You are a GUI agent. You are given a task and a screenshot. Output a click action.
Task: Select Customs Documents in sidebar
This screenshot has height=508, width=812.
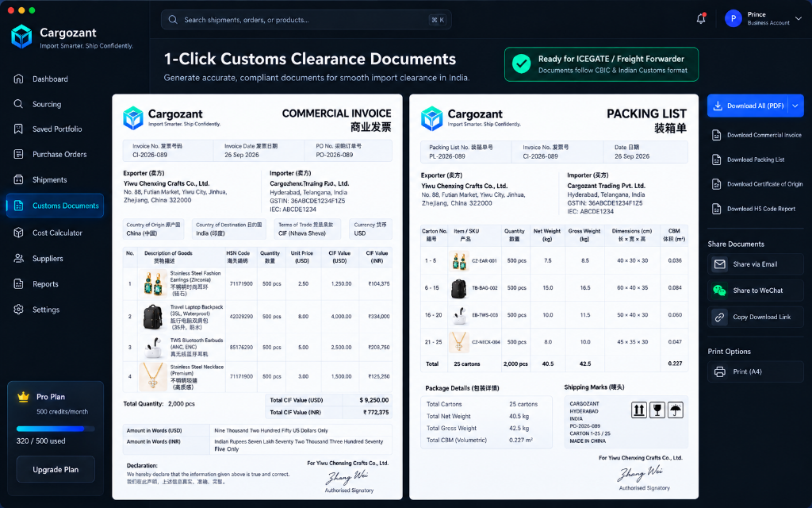coord(55,206)
